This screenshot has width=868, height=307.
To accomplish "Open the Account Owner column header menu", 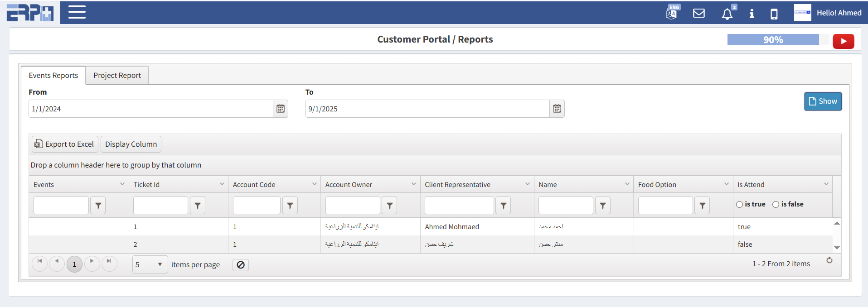I will click(414, 184).
